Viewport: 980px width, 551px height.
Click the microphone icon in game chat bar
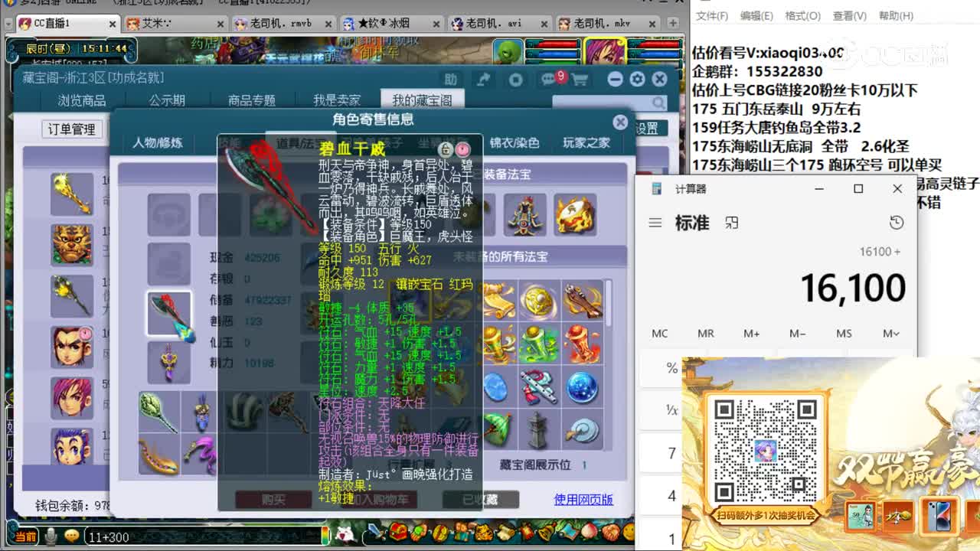pos(52,536)
